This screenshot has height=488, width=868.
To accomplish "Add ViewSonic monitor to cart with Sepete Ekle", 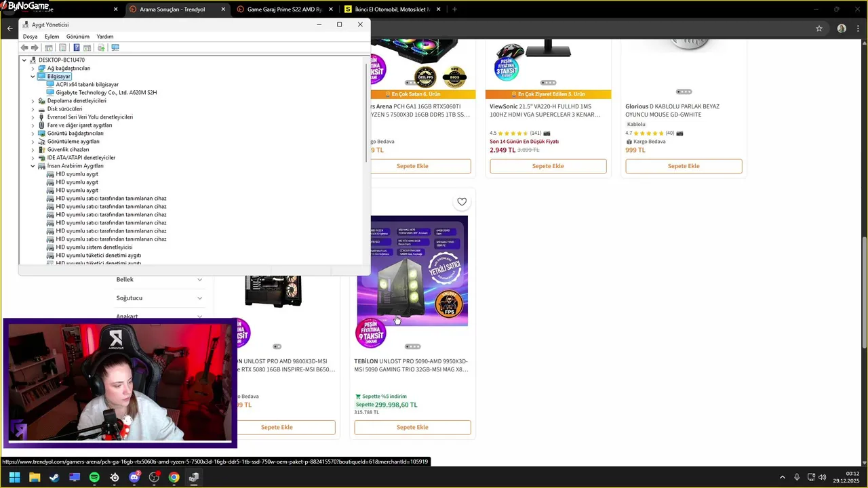I will pyautogui.click(x=548, y=166).
